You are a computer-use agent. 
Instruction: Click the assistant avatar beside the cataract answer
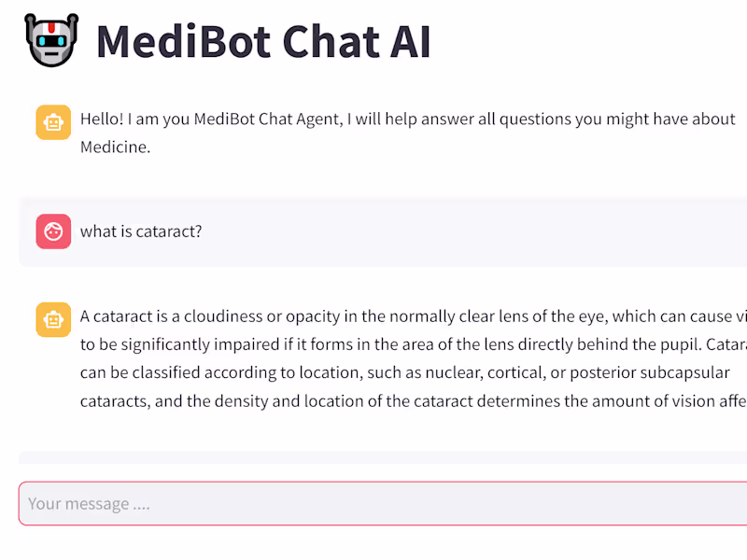pos(53,319)
